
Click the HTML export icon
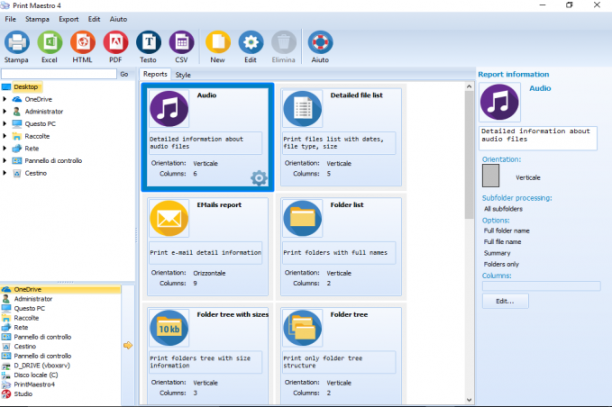(x=82, y=43)
